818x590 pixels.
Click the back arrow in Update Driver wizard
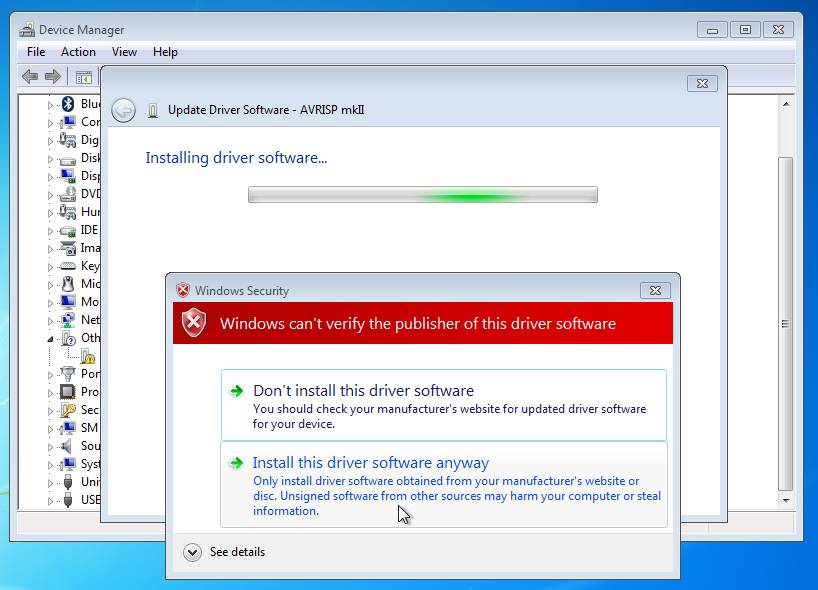(x=124, y=110)
